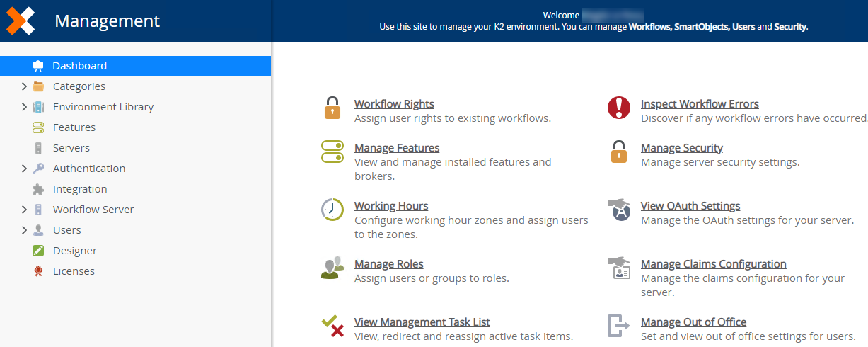Go to Integration in the sidebar

click(79, 189)
